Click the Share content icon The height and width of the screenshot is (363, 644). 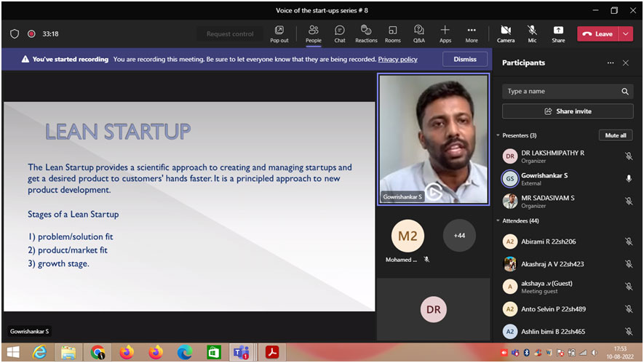[558, 33]
